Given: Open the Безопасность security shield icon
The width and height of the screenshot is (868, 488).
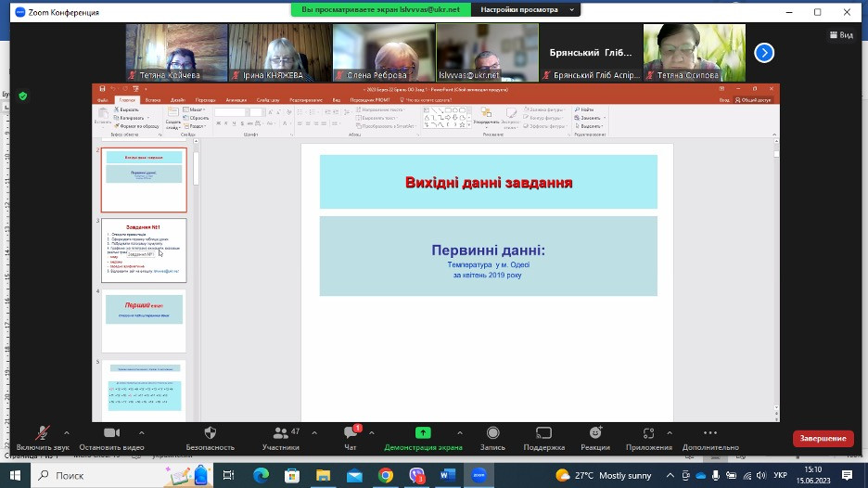Looking at the screenshot, I should 210,434.
